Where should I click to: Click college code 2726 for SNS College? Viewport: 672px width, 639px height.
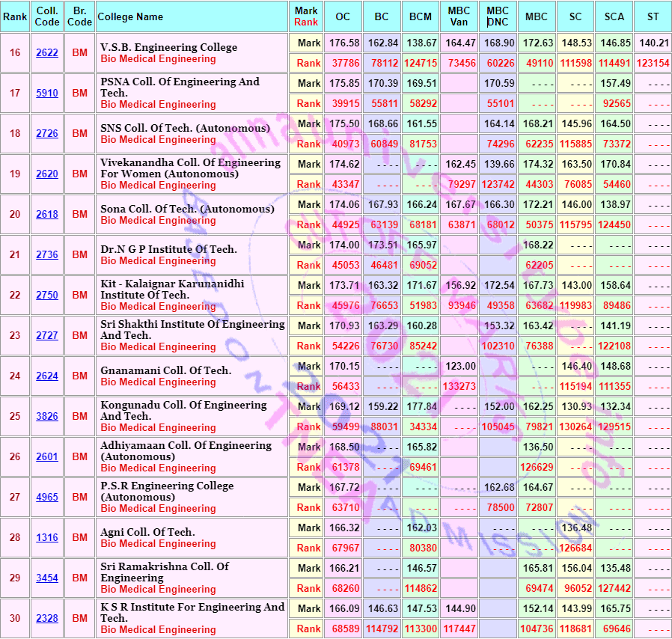pyautogui.click(x=47, y=133)
